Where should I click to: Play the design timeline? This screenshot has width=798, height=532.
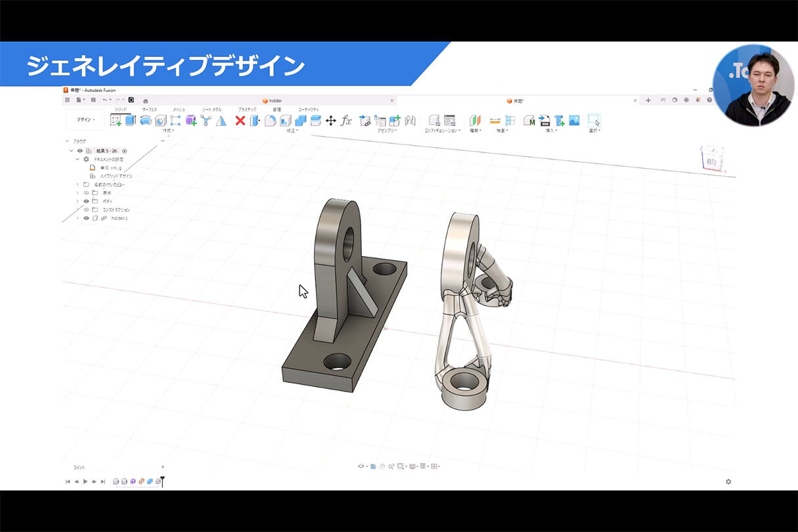[85, 481]
